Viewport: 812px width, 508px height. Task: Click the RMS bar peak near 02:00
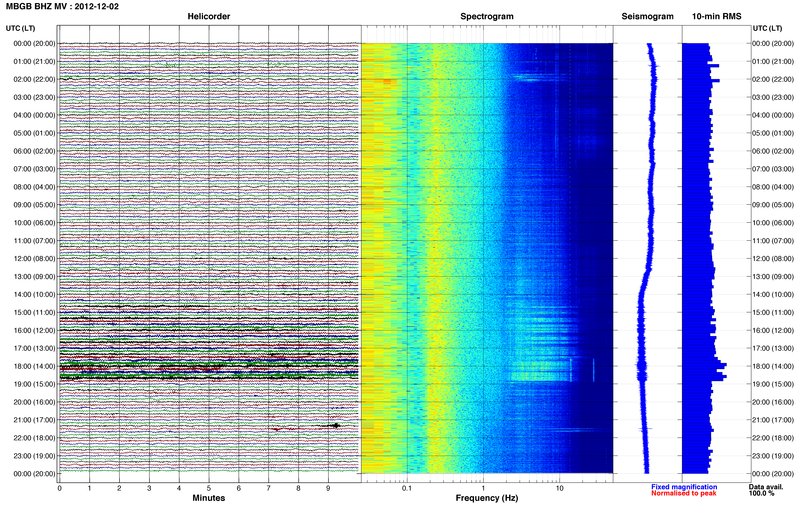click(701, 81)
